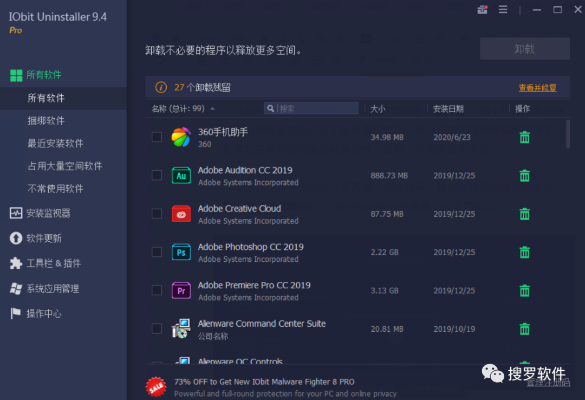Open 捆绑软件 in the sidebar

click(x=46, y=121)
